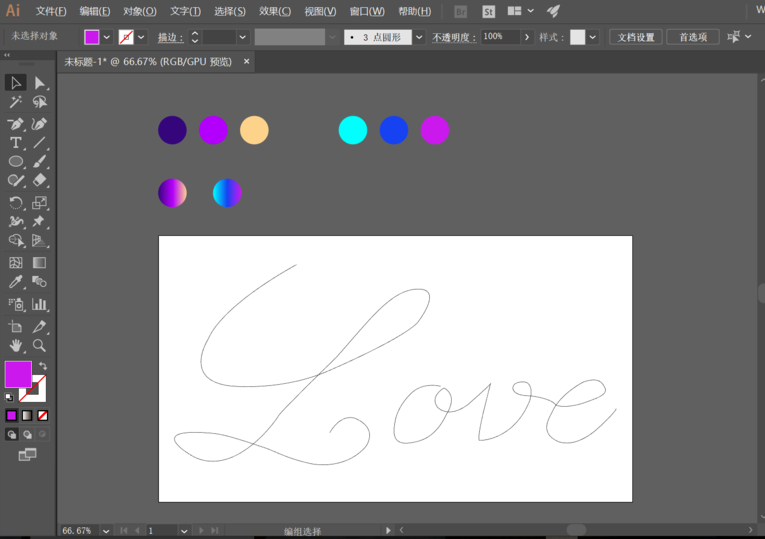Set paint mode to None

click(42, 415)
